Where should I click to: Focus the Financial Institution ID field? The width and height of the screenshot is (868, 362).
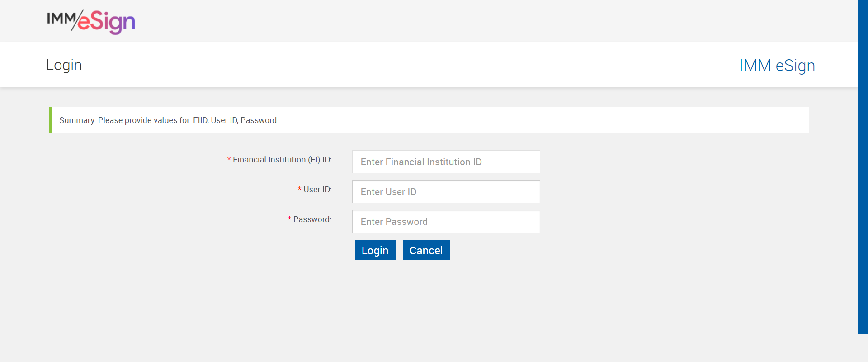(x=446, y=162)
